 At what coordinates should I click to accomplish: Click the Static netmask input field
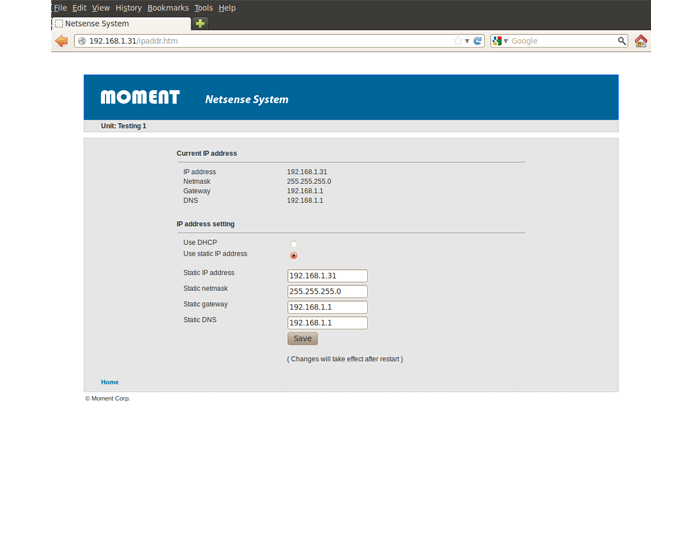[x=327, y=292]
